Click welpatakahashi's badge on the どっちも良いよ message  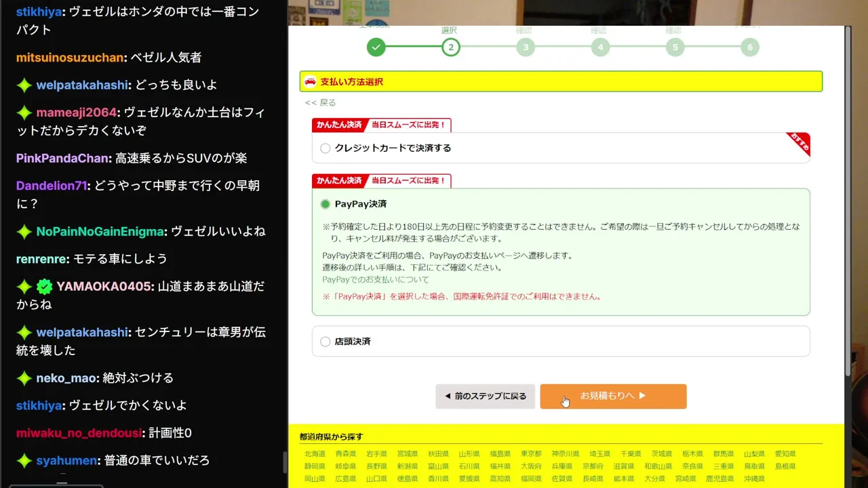pyautogui.click(x=24, y=85)
